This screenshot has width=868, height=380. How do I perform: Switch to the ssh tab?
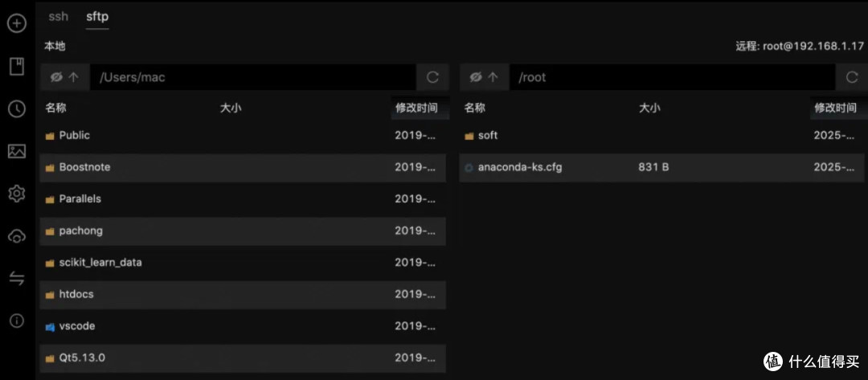58,17
